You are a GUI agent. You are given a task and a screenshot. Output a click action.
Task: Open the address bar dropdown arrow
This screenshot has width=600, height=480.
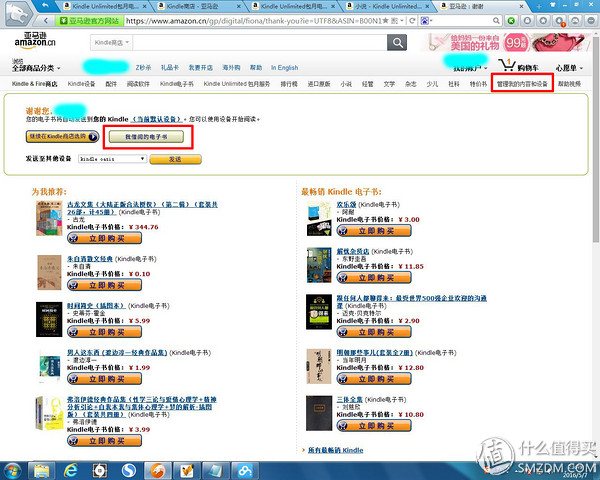tap(402, 21)
